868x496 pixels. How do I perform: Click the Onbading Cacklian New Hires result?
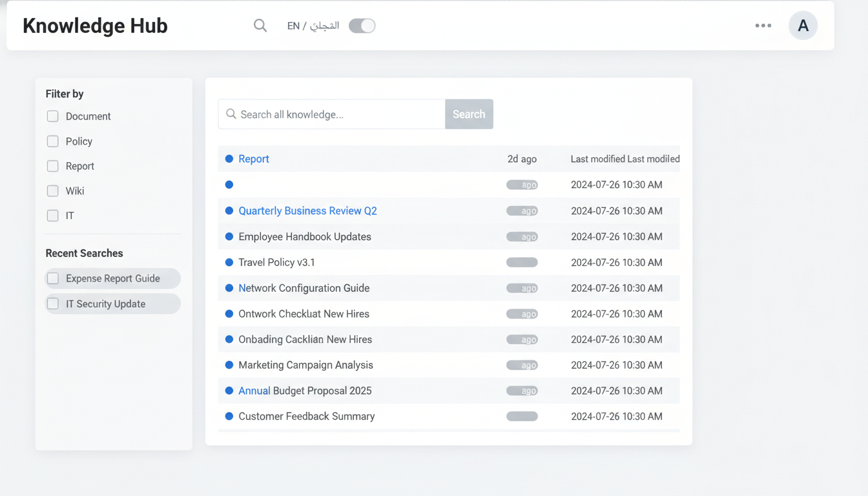click(x=305, y=339)
